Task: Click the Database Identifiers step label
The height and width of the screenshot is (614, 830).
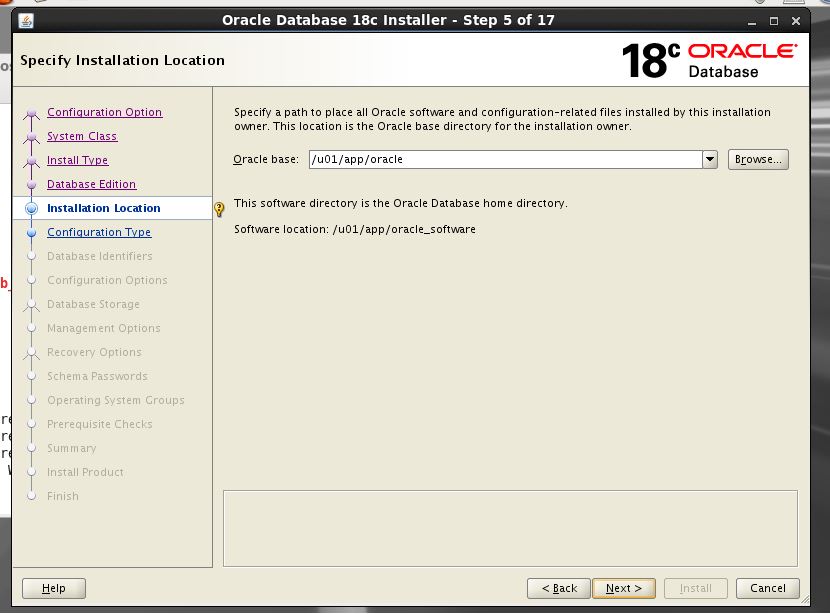Action: click(100, 256)
